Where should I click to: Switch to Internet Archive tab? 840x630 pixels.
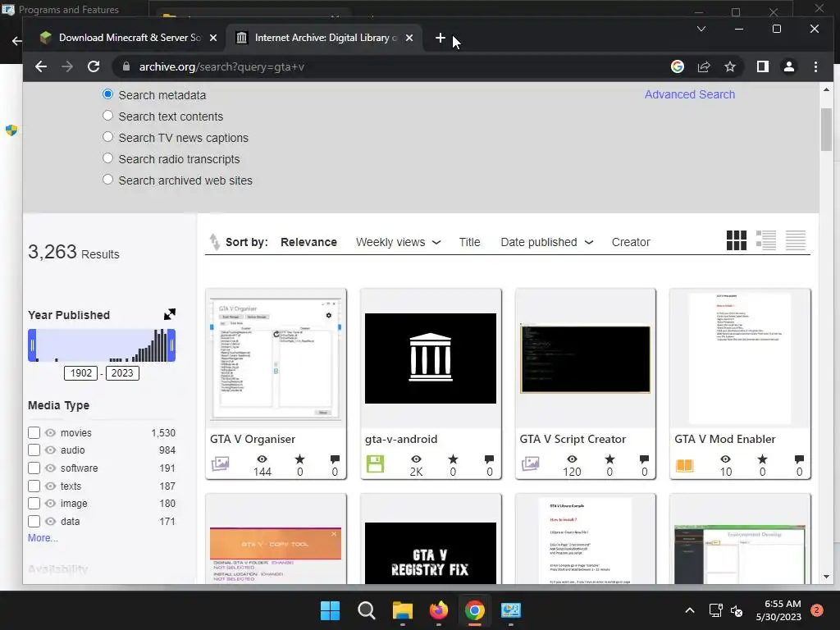click(323, 38)
